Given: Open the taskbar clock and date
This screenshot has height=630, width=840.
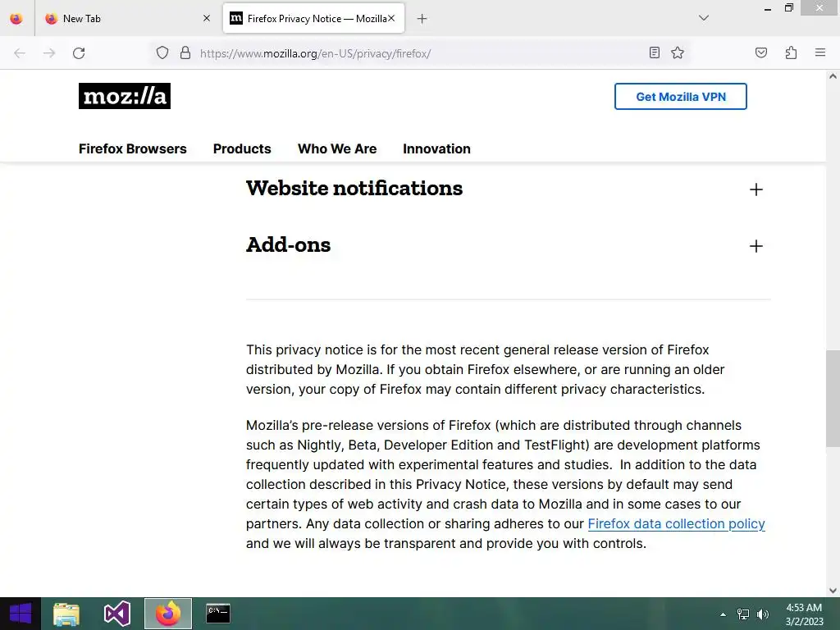Looking at the screenshot, I should click(x=804, y=614).
